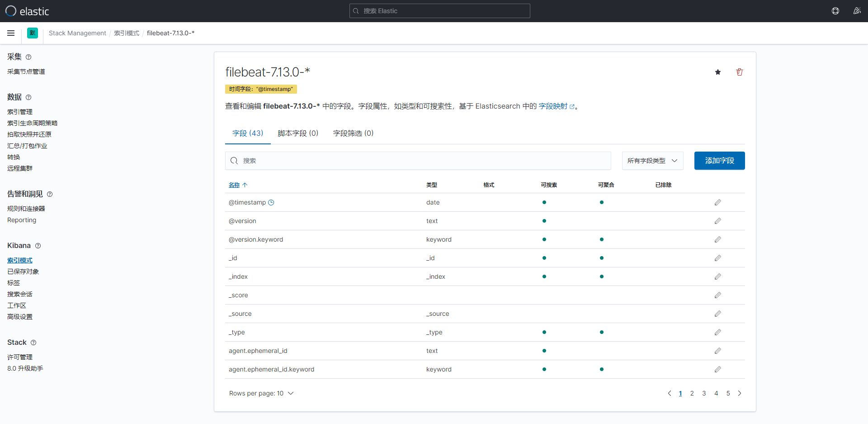Edit the @version.keyword field pencil icon
The height and width of the screenshot is (424, 868).
718,239
